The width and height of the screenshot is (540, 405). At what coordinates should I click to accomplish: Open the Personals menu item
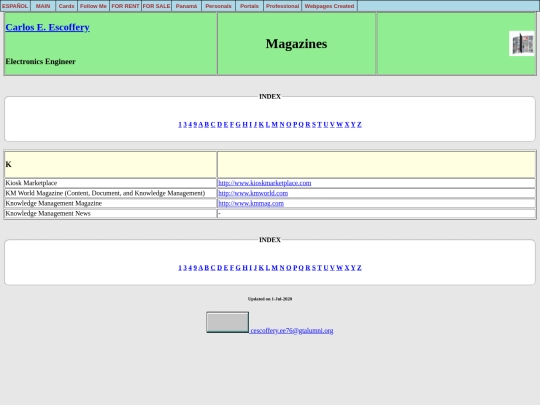218,6
